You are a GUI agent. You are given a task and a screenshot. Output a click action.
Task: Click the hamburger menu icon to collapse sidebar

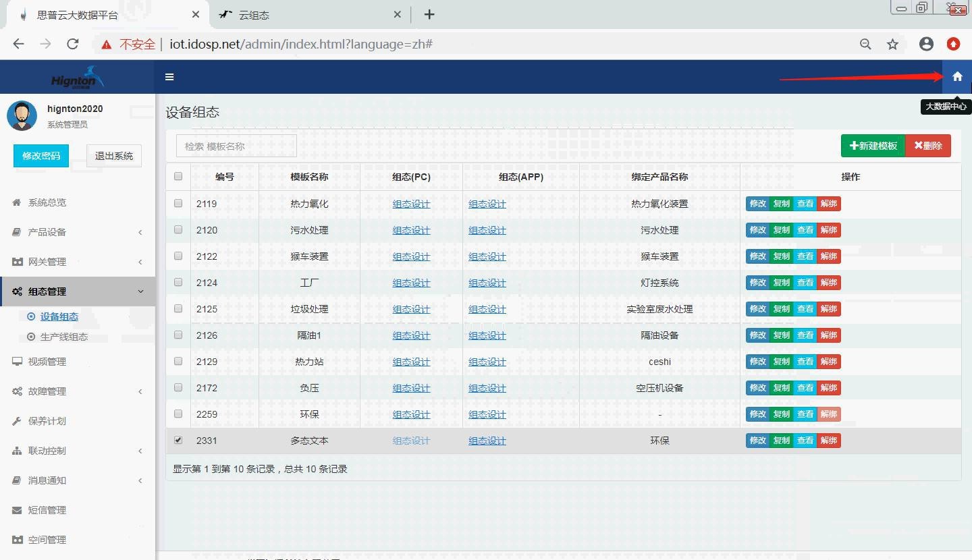pos(169,76)
